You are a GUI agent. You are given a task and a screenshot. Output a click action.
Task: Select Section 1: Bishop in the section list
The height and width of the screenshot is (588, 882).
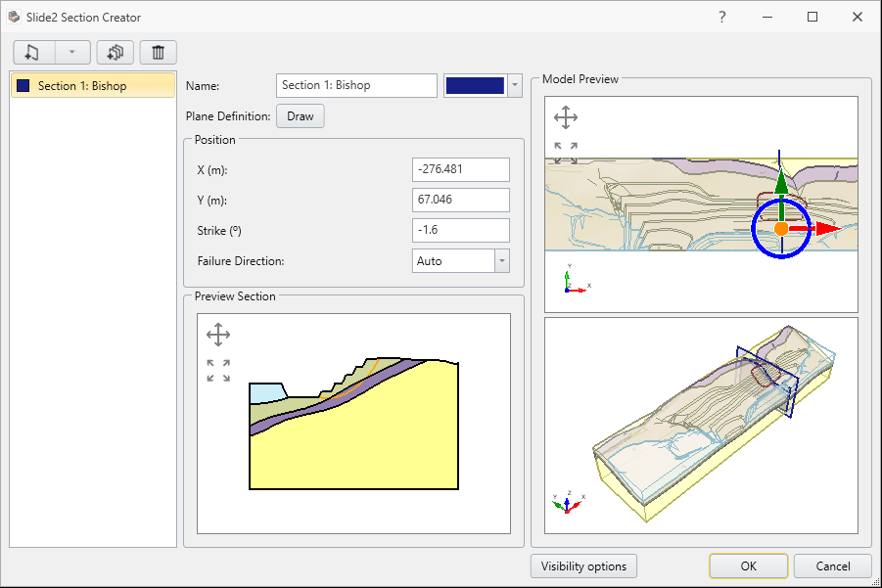pyautogui.click(x=92, y=85)
